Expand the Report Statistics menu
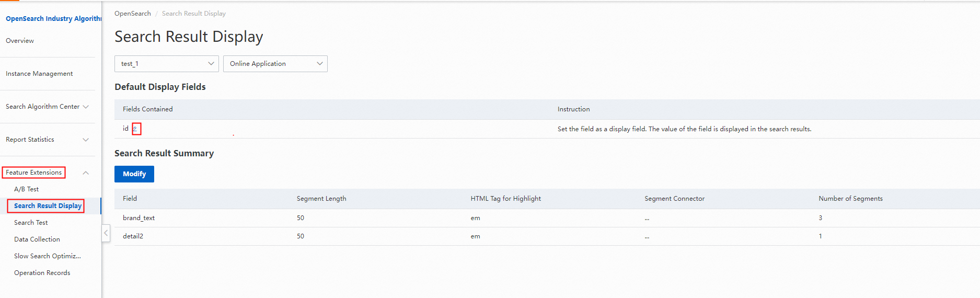 point(47,140)
